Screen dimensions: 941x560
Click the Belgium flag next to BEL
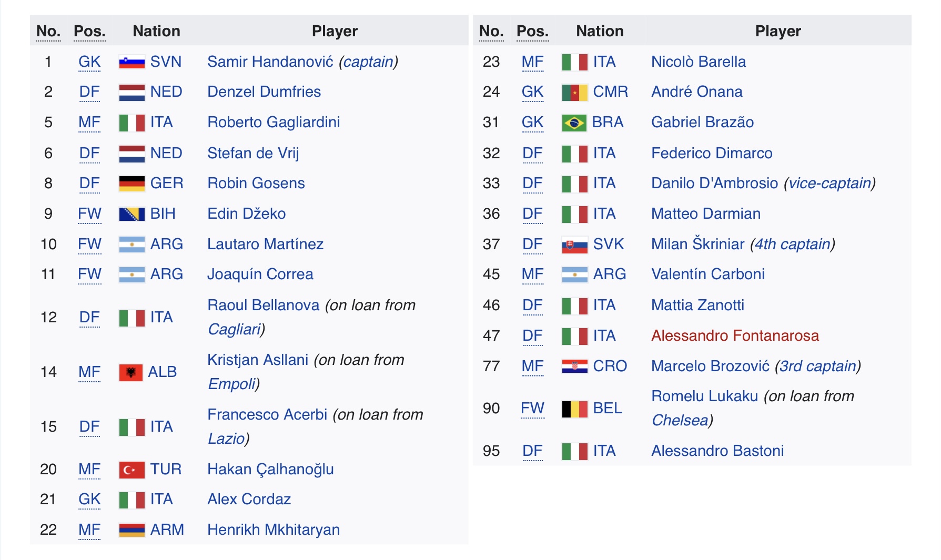point(574,409)
